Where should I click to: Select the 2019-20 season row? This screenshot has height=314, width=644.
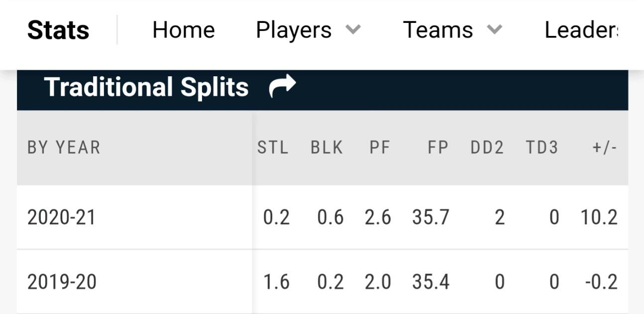[x=61, y=282]
